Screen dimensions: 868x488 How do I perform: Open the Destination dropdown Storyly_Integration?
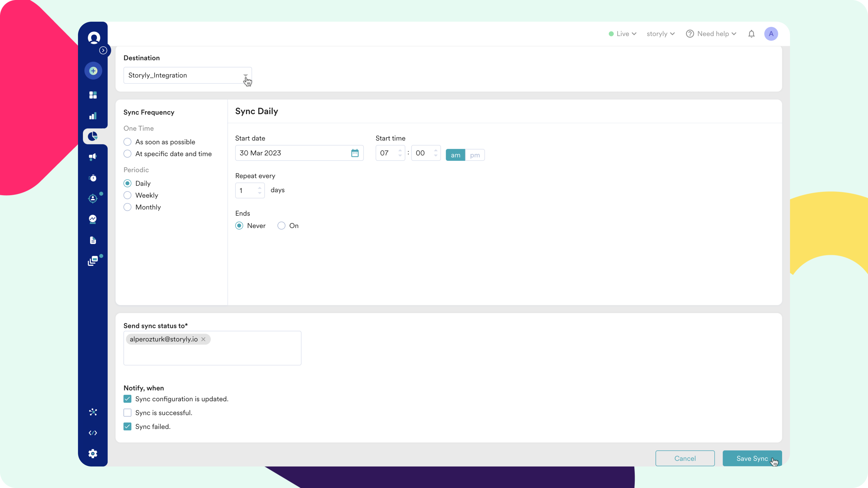click(187, 75)
